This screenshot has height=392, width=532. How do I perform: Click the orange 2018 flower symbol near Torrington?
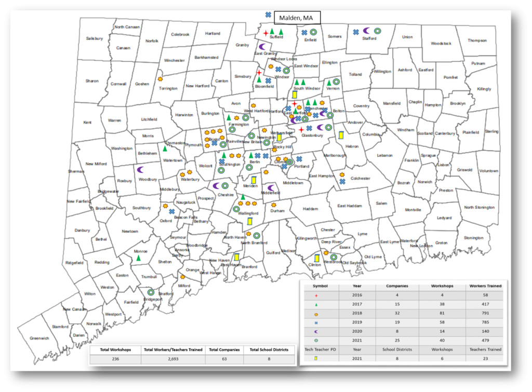160,78
